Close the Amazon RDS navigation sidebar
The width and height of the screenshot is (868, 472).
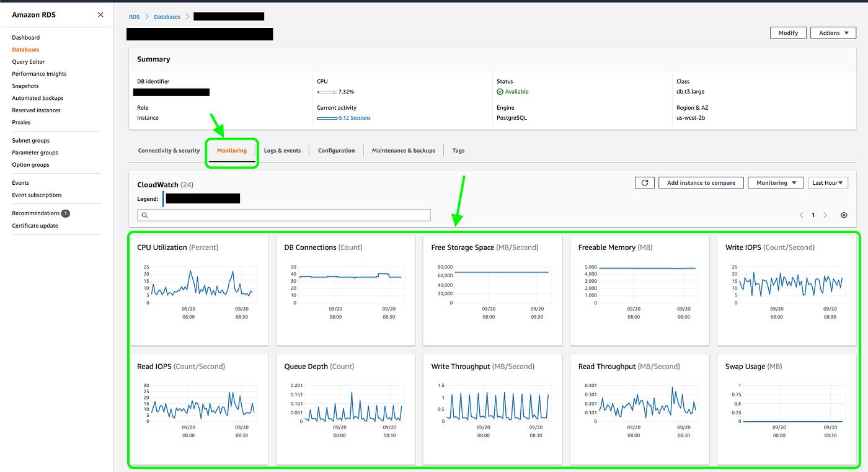coord(100,14)
